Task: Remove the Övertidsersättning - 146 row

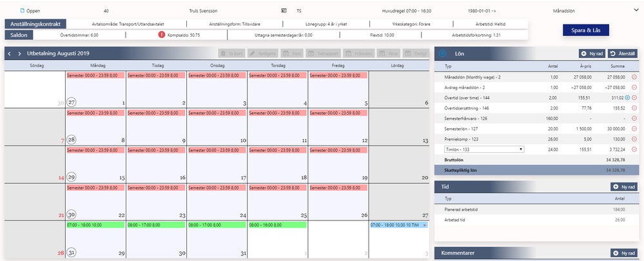Action: point(634,108)
